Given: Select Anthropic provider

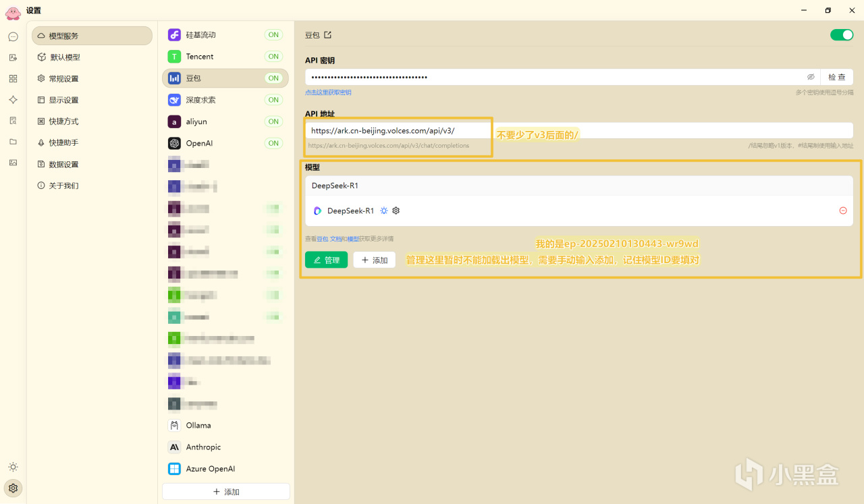Looking at the screenshot, I should 225,447.
